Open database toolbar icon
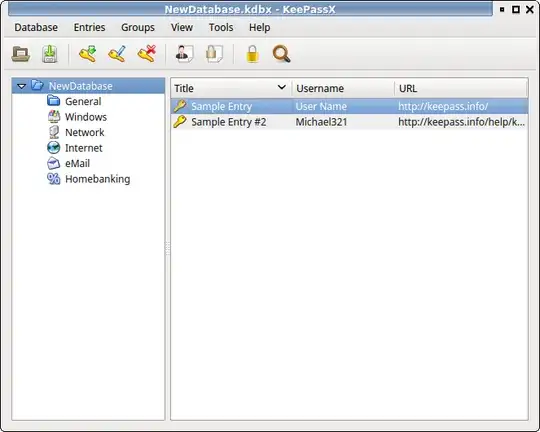Screen dimensions: 540x432 (x=21, y=54)
